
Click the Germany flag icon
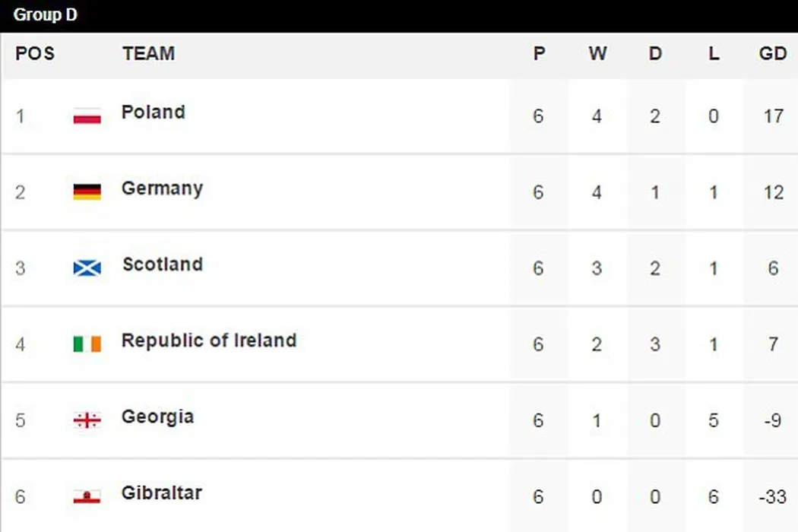pyautogui.click(x=87, y=192)
